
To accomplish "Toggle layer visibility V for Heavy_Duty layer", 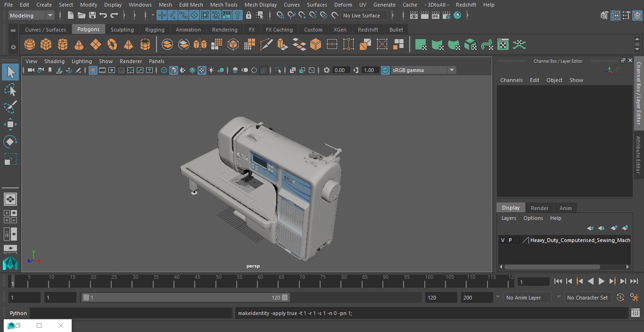I will pos(503,240).
